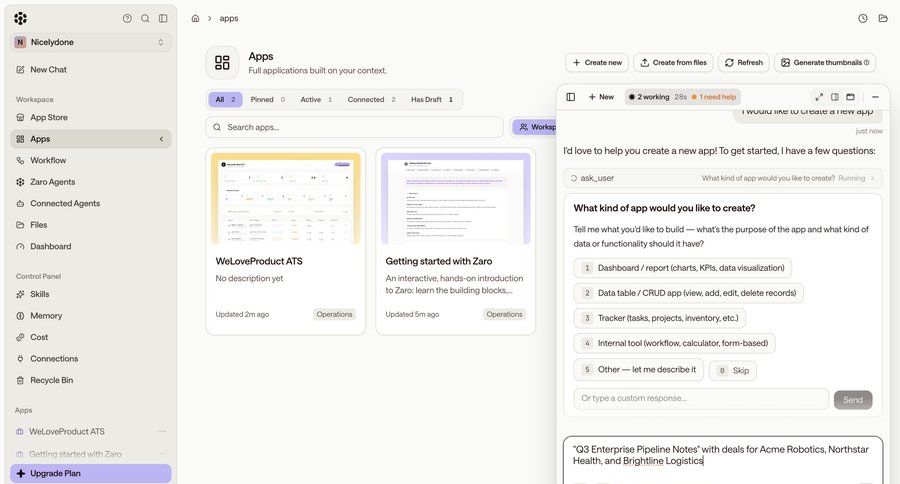The image size is (900, 484).
Task: Select the Connected filter tab
Action: pyautogui.click(x=371, y=99)
